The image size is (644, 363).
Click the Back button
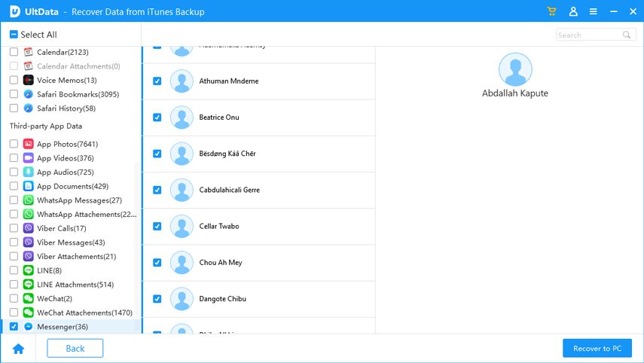[x=75, y=349]
